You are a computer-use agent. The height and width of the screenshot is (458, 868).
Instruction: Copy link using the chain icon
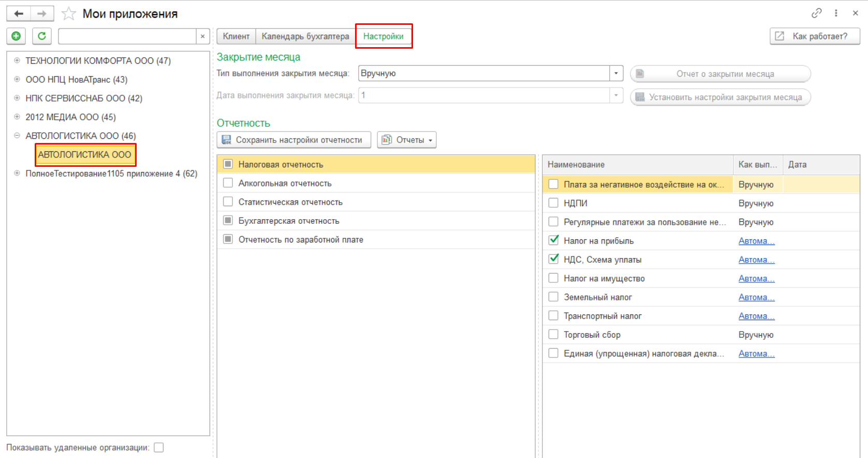coord(816,13)
